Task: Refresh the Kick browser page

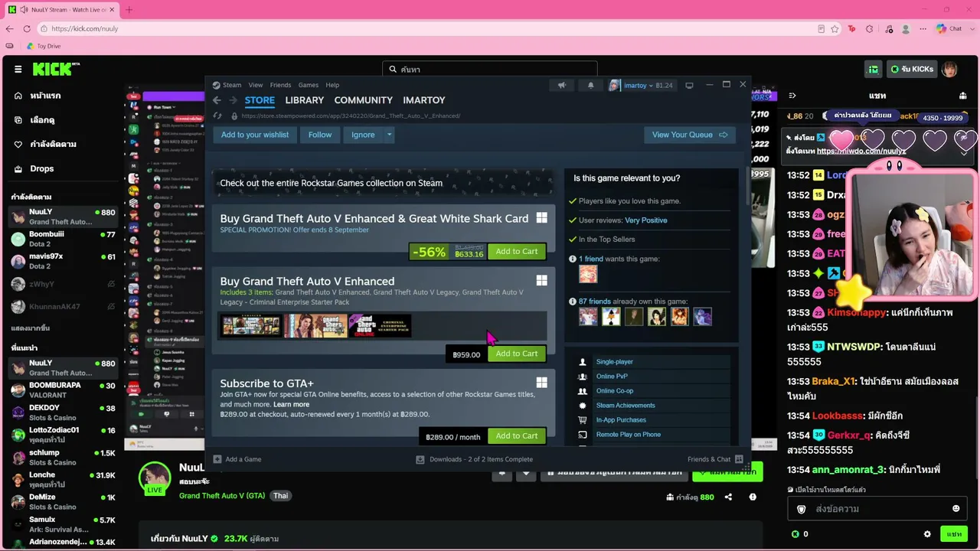Action: pyautogui.click(x=27, y=29)
